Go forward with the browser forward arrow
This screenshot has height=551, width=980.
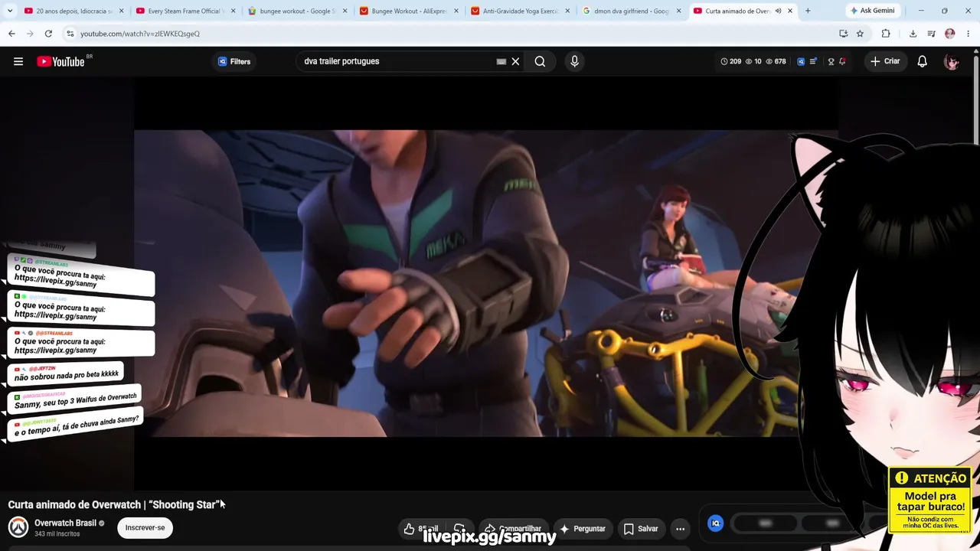(30, 34)
